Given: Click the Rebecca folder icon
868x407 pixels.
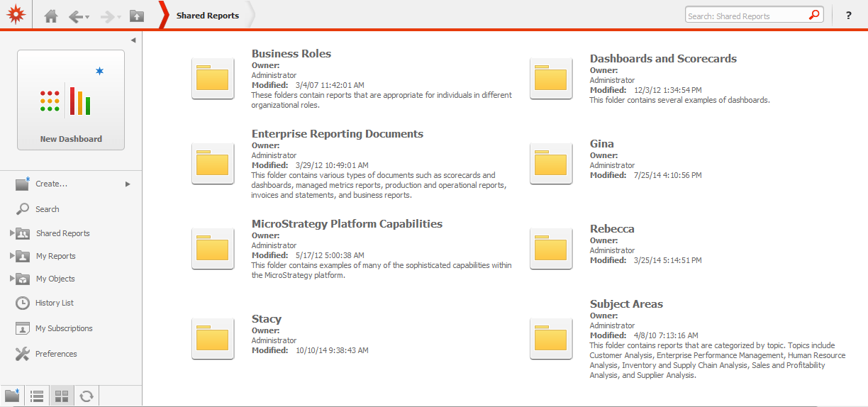Looking at the screenshot, I should (x=551, y=249).
